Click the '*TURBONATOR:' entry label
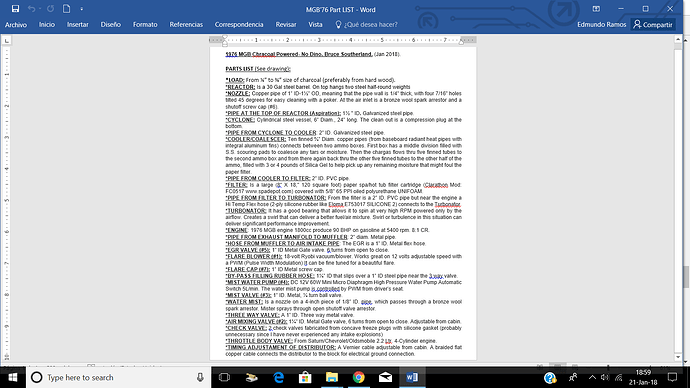 click(x=246, y=211)
